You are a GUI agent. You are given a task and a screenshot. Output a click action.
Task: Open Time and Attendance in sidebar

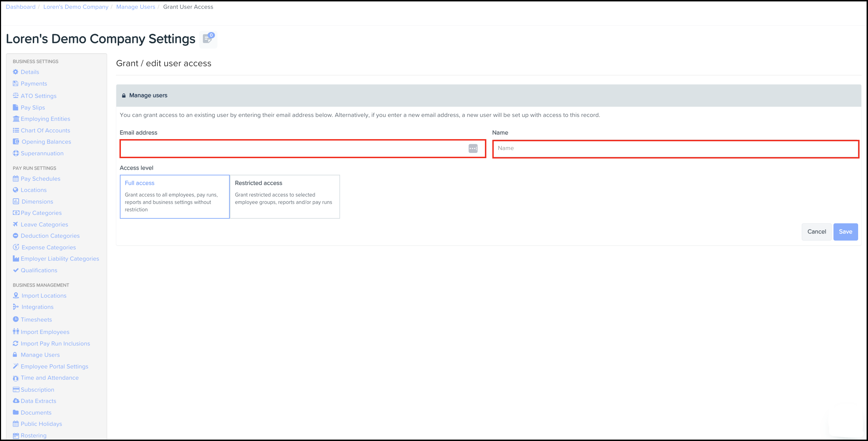pos(50,378)
